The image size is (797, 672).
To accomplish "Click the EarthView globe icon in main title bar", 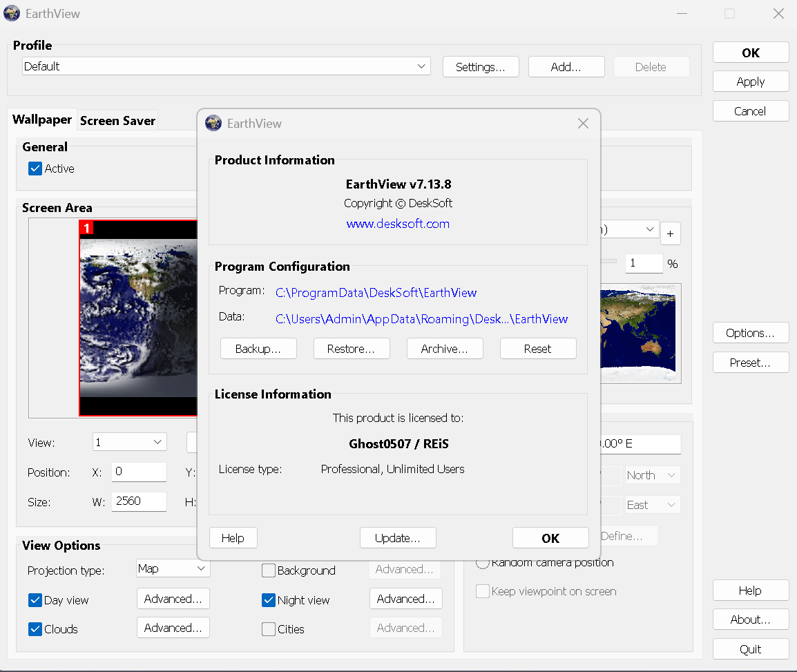I will click(12, 13).
